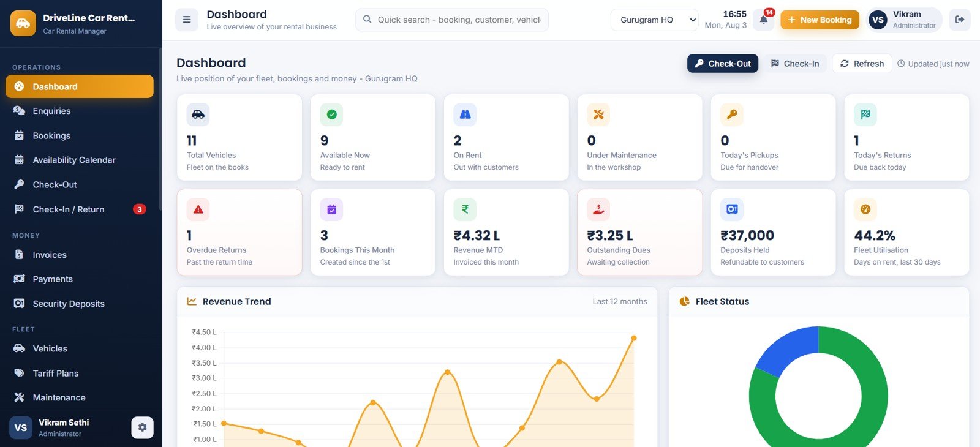The width and height of the screenshot is (980, 447).
Task: Click the clock icon beside Updated just now
Action: [901, 64]
